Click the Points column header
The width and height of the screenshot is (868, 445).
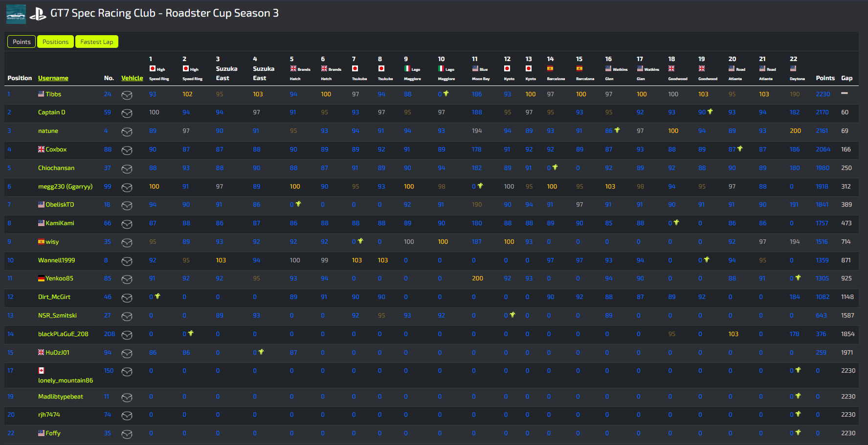[x=825, y=78]
